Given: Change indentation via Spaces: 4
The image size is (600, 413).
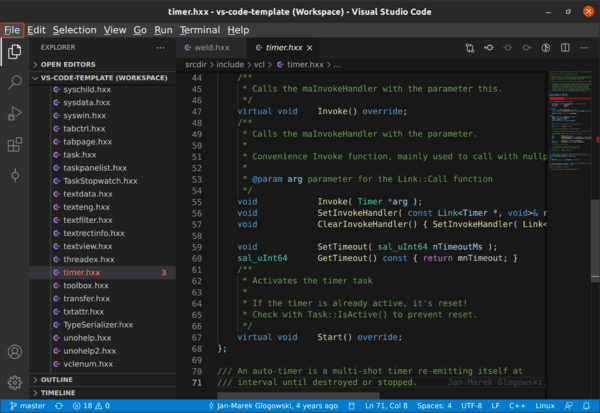Looking at the screenshot, I should (x=434, y=406).
